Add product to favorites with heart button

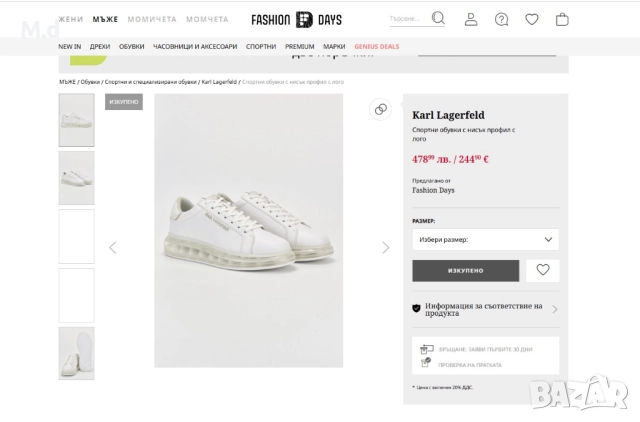click(x=543, y=270)
